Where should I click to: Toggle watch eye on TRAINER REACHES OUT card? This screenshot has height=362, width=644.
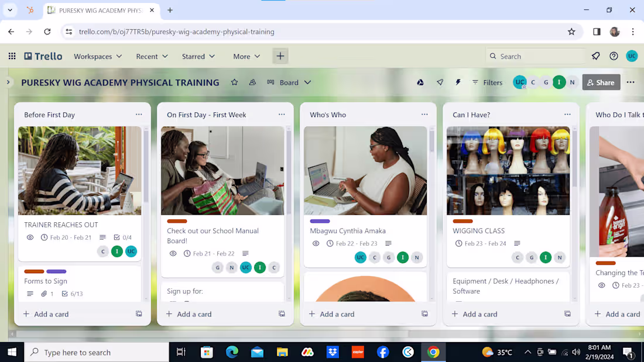(30, 237)
